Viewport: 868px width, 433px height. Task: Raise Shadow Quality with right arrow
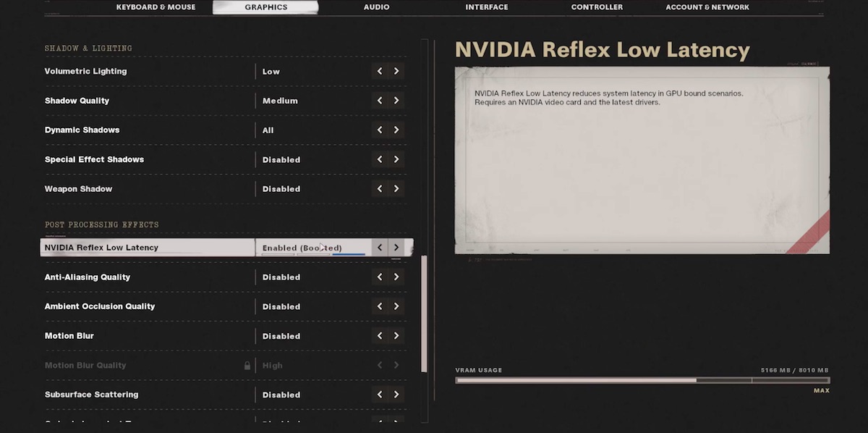[x=396, y=101]
